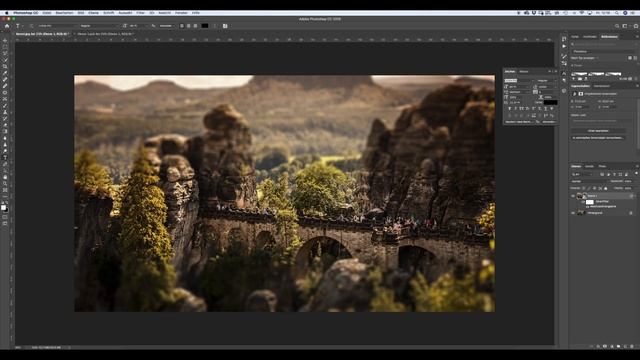Open the workspace switcher icon
Screen dimensions: 640x360
625,26
